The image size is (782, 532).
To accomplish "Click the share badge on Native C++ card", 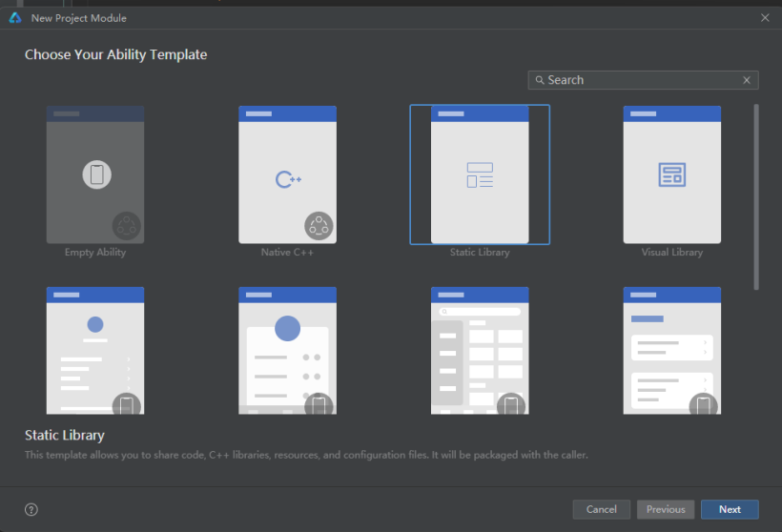I will click(319, 226).
